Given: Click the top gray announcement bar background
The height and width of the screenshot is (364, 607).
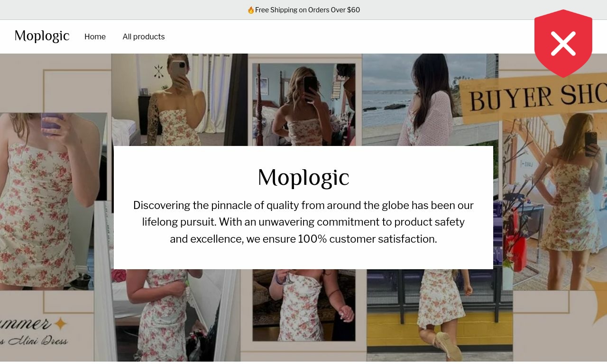Looking at the screenshot, I should (142, 10).
